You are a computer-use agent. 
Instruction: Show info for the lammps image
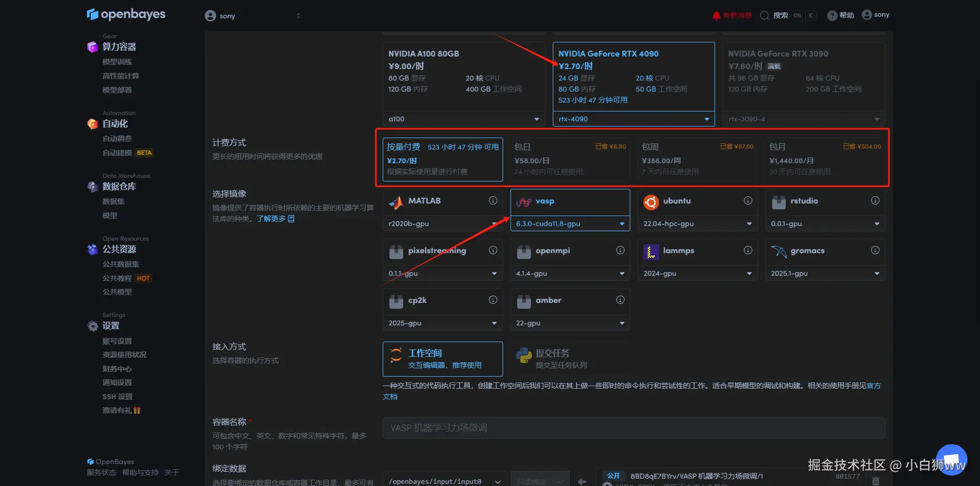click(748, 250)
